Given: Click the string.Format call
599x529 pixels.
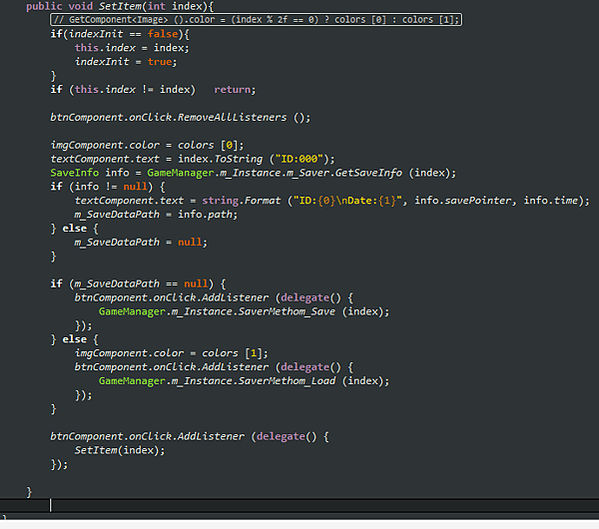Looking at the screenshot, I should pos(241,201).
